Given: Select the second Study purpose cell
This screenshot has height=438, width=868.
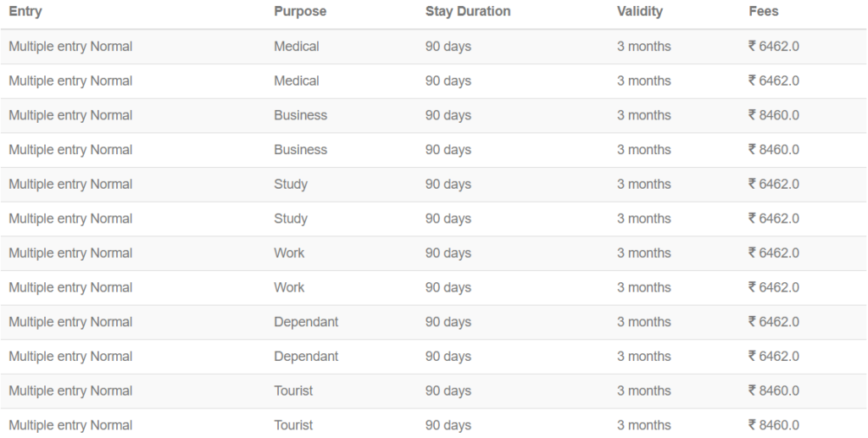Looking at the screenshot, I should [291, 219].
